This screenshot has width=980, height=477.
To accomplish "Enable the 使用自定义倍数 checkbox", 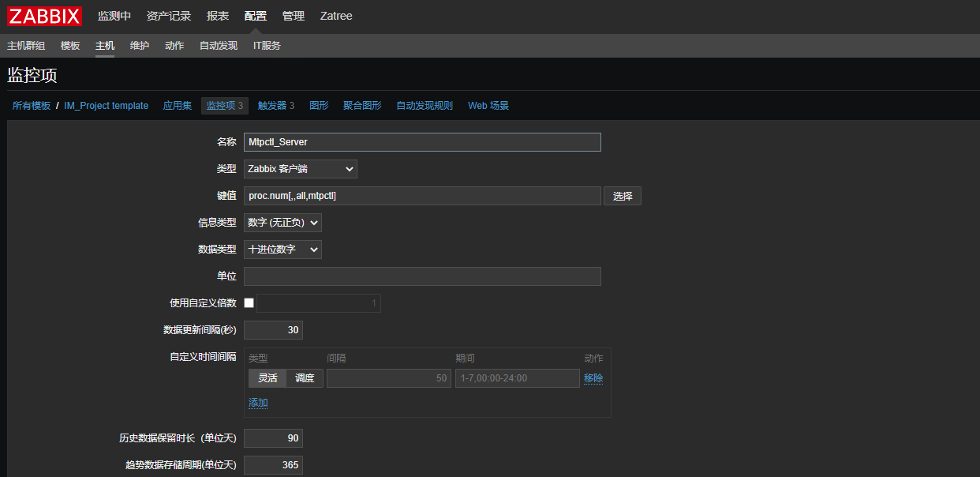I will (249, 302).
